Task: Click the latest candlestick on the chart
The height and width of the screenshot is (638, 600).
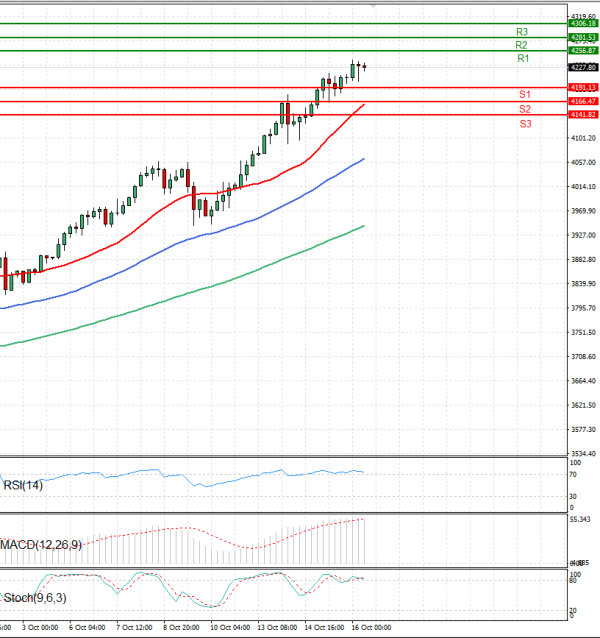Action: 365,67
